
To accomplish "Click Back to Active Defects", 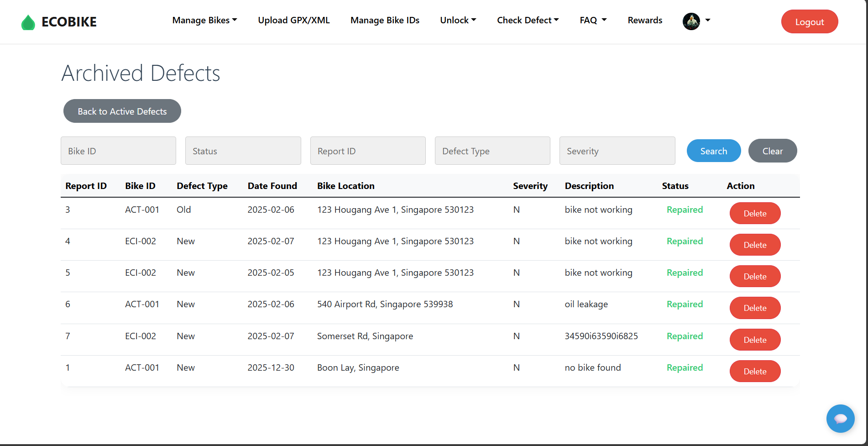I will click(x=122, y=111).
